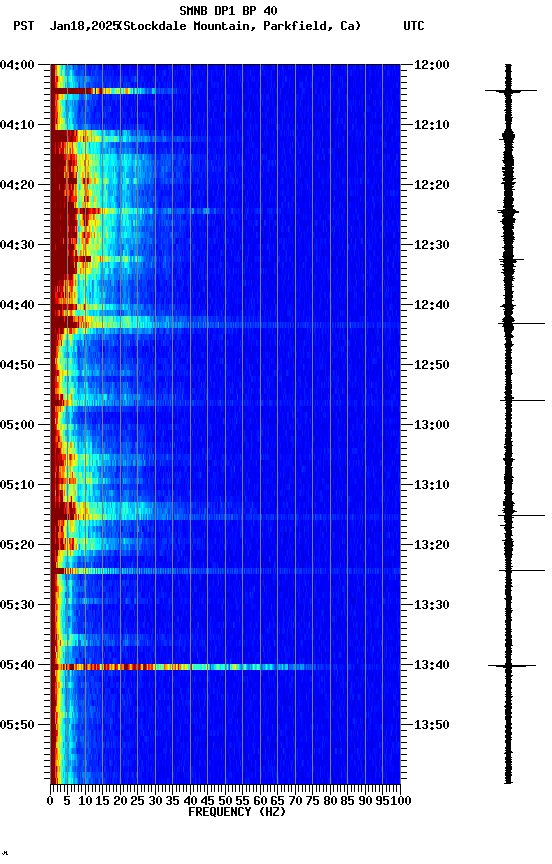Click the seismogram spike near 12:04 UTC
The height and width of the screenshot is (864, 552).
pyautogui.click(x=511, y=90)
